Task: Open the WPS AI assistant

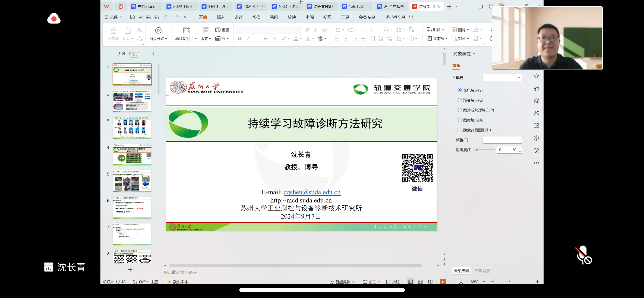Action: [396, 17]
